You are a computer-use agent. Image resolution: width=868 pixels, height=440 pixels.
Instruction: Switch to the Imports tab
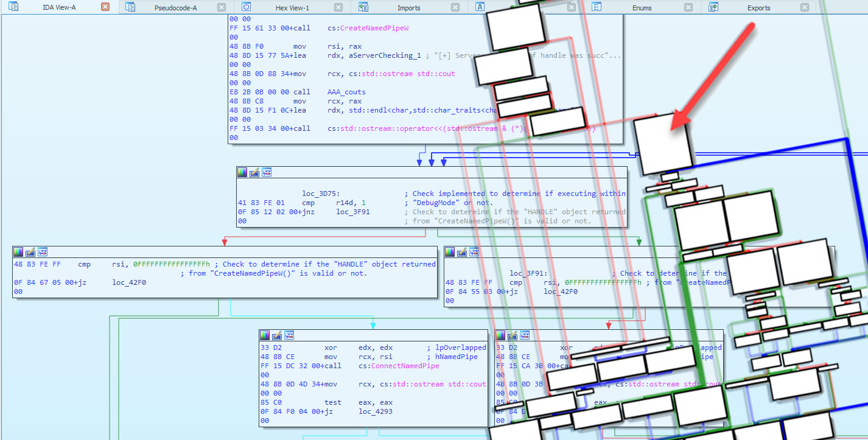408,8
